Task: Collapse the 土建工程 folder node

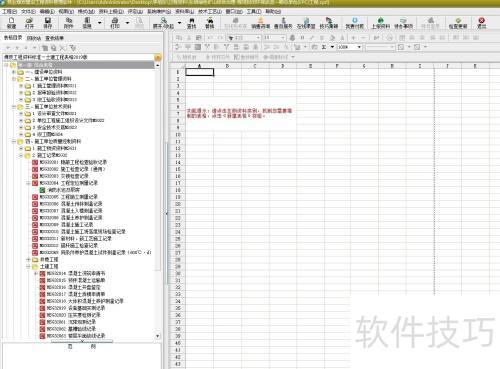Action: coord(28,266)
